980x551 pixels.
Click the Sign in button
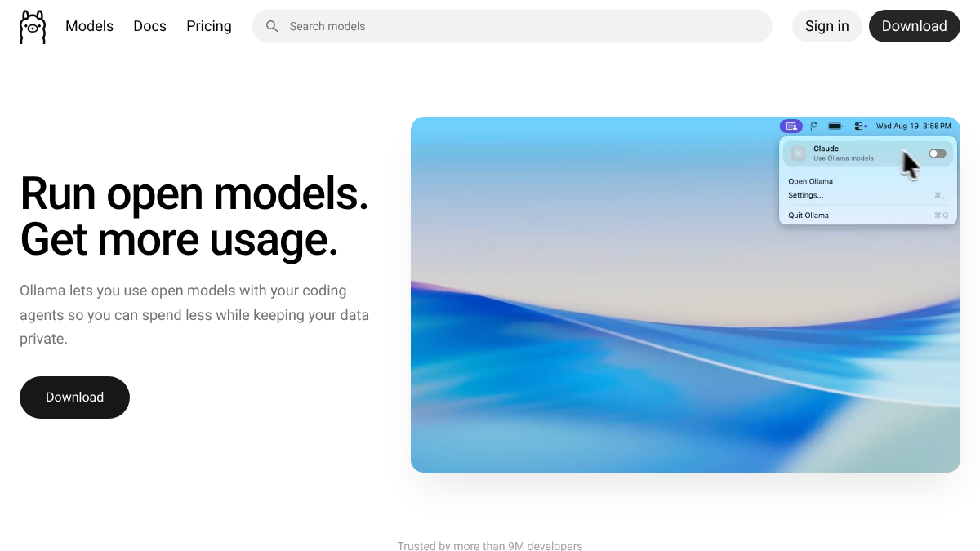[827, 26]
